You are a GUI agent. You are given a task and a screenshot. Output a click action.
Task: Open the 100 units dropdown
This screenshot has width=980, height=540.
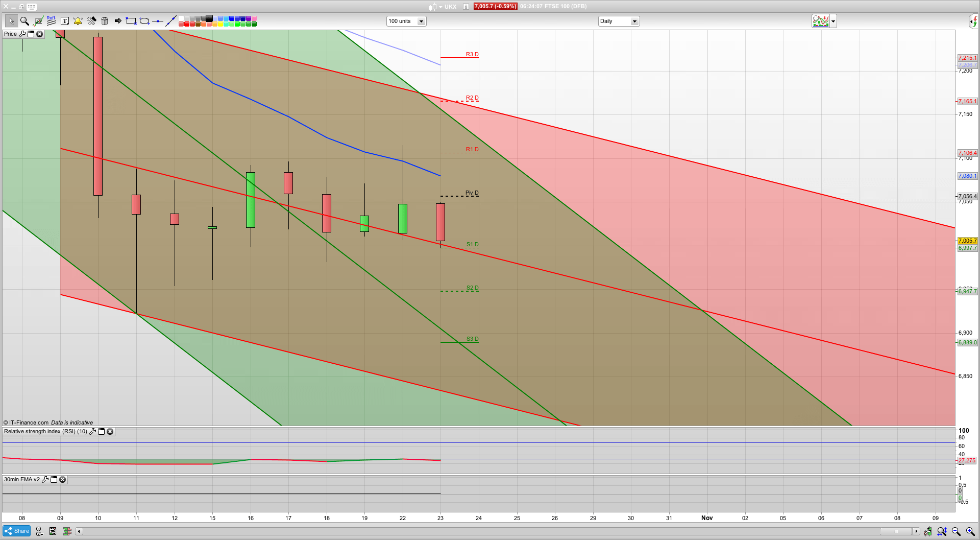pos(421,21)
